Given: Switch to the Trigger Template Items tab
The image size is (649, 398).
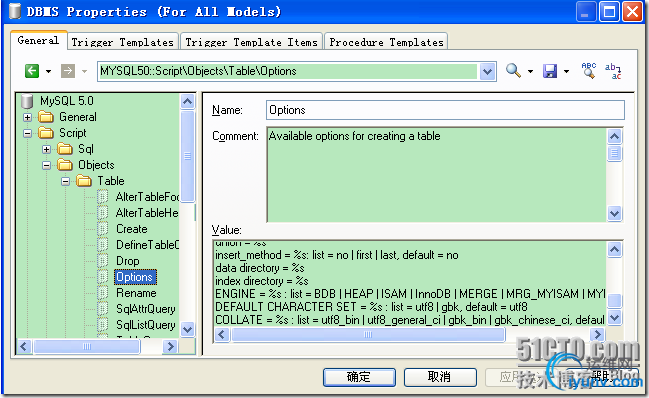Looking at the screenshot, I should point(251,42).
